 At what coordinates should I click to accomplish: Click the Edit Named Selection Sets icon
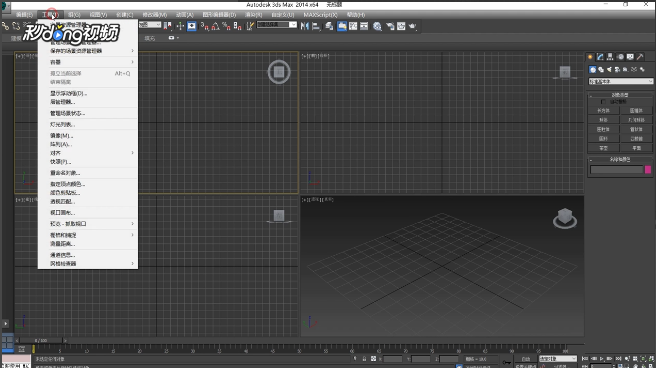click(250, 26)
